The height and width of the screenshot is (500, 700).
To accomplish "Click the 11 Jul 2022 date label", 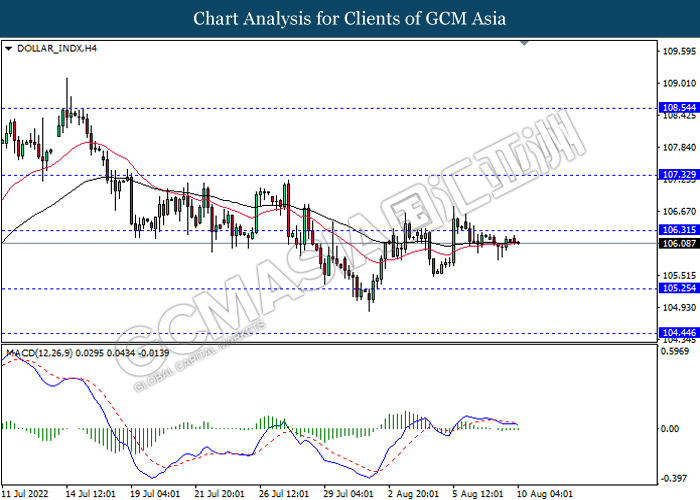I will click(x=25, y=494).
